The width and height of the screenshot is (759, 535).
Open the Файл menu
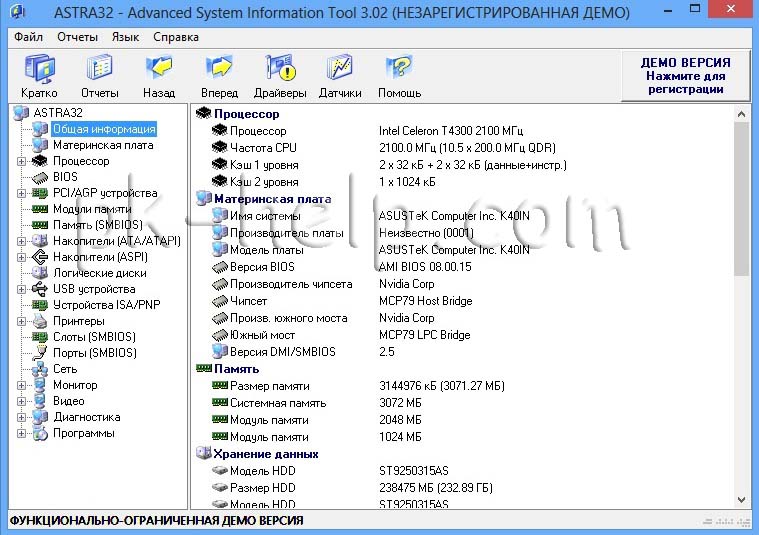click(28, 37)
